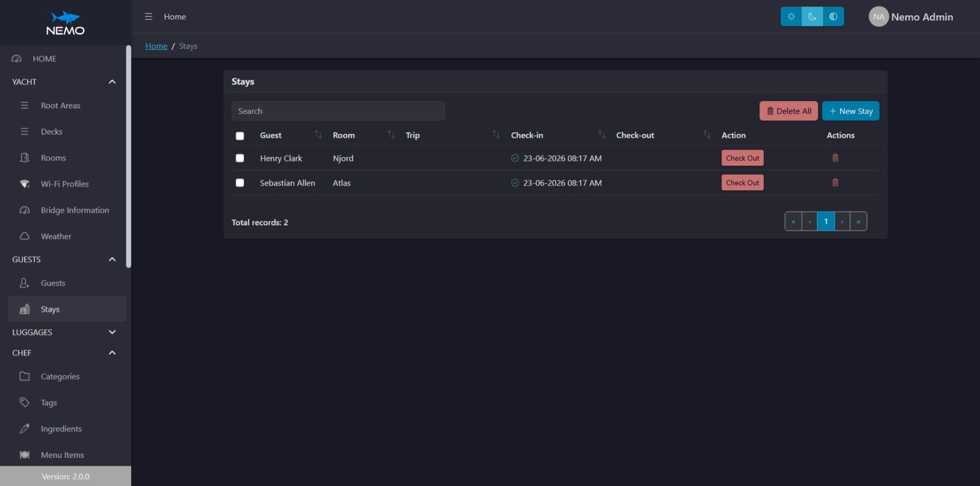
Task: Click the Nemo shark logo
Action: [x=65, y=23]
